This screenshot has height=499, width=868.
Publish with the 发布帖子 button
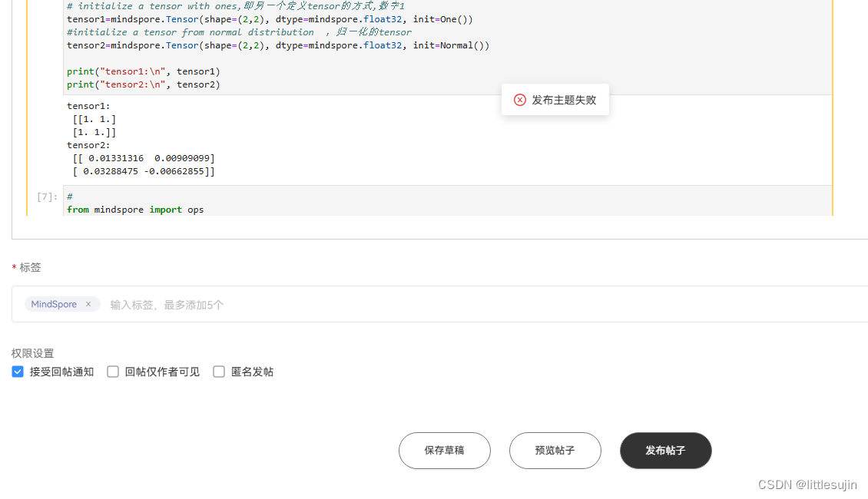tap(666, 451)
